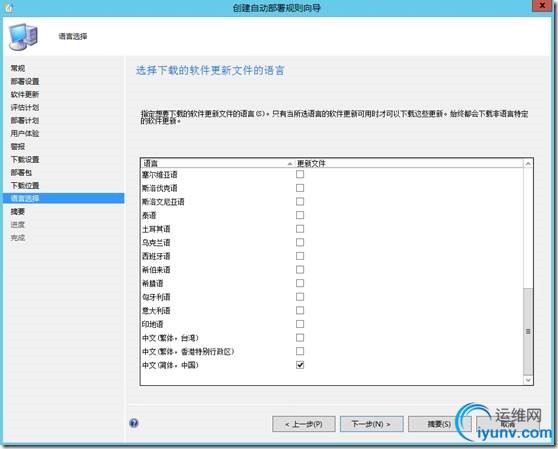The width and height of the screenshot is (558, 449).
Task: Select the 印地语 row label
Action: (x=152, y=324)
